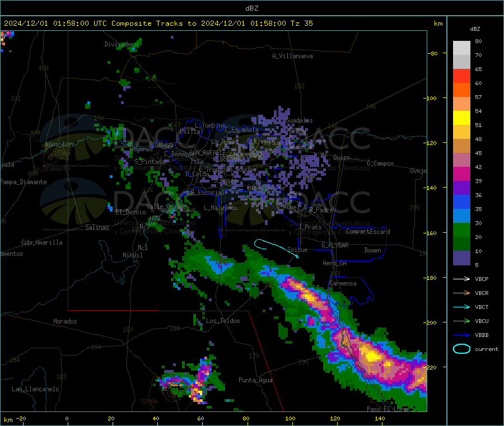This screenshot has height=426, width=504.
Task: Click the blue 35-36 dBZ color swatch
Action: (x=461, y=202)
